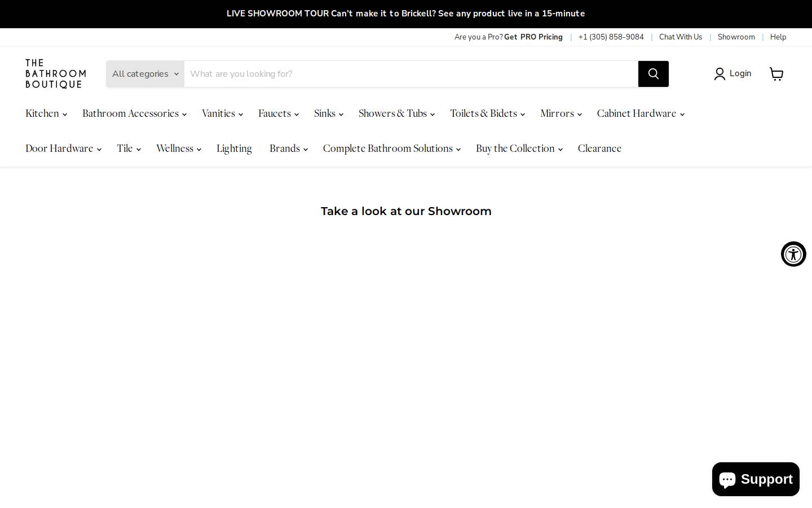Open the Chat With Us link
The height and width of the screenshot is (508, 812).
pyautogui.click(x=681, y=37)
